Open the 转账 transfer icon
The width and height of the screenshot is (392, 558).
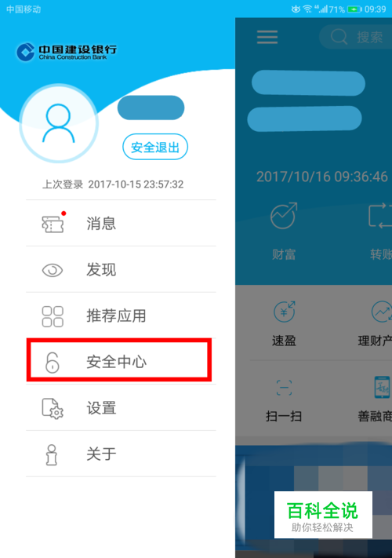point(380,216)
